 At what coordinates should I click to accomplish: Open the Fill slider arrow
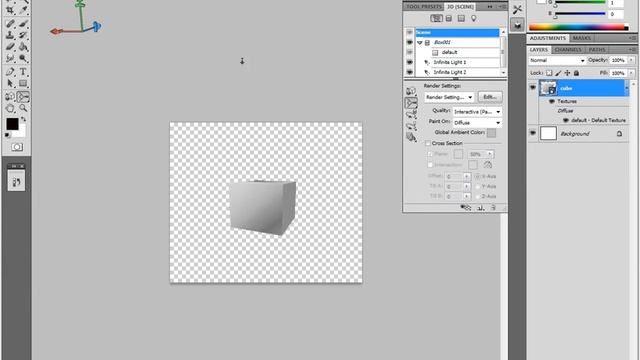click(x=631, y=73)
